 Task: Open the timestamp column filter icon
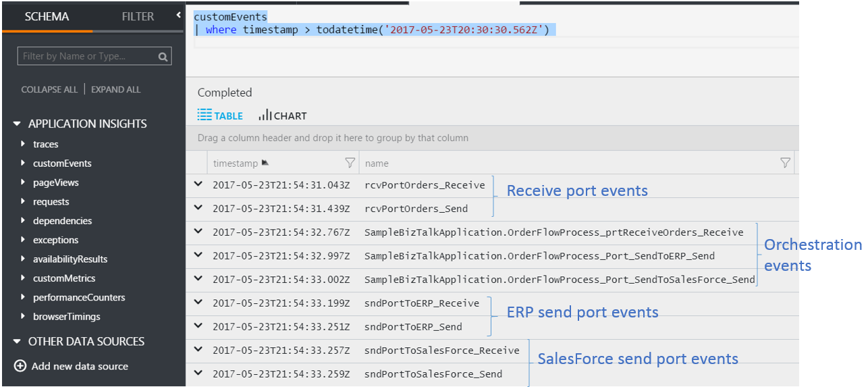350,163
